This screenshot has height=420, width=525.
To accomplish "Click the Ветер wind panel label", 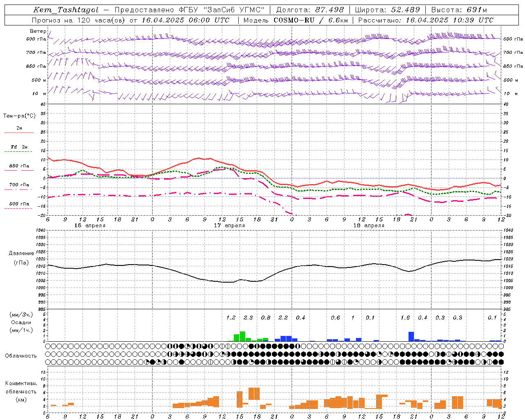I will [38, 31].
